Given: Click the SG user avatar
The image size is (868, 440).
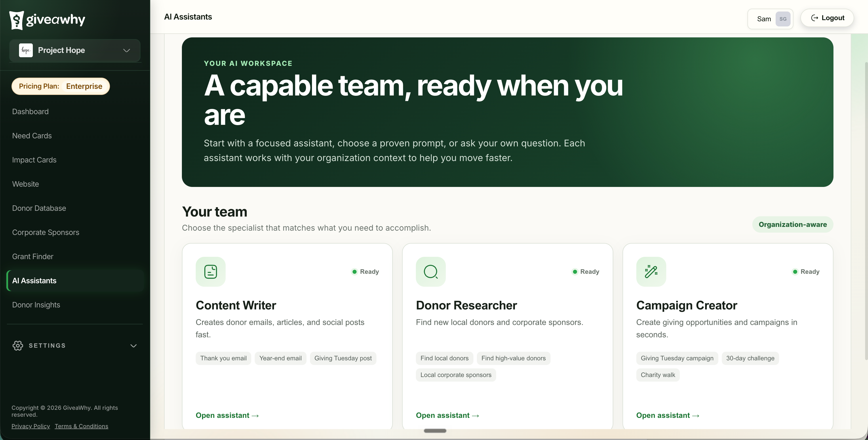Looking at the screenshot, I should click(x=783, y=19).
